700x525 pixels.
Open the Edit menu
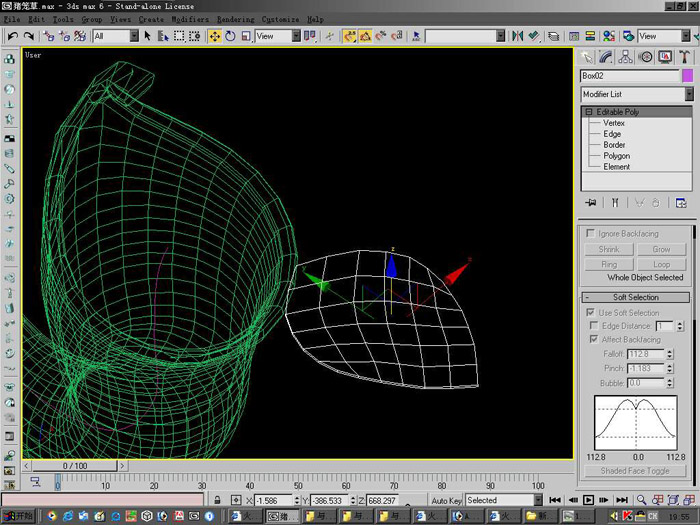(36, 19)
